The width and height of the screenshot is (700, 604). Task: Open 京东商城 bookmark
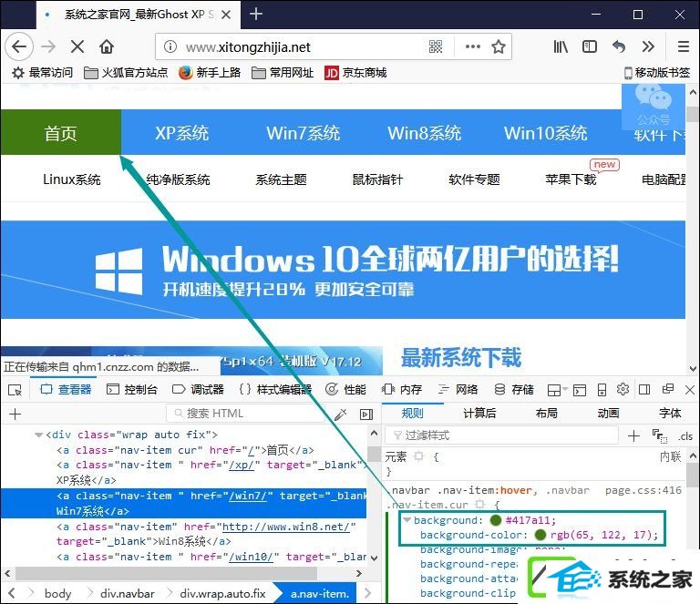point(355,72)
